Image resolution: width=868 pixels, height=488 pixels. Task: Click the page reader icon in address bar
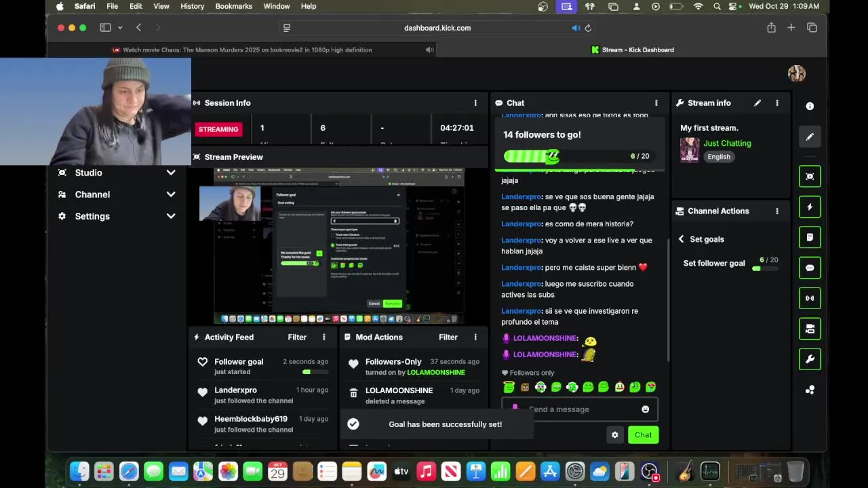[x=287, y=28]
